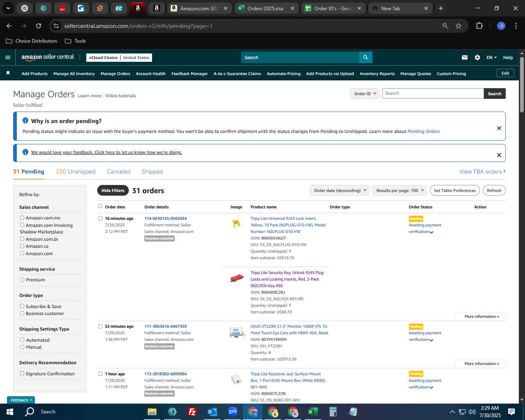The width and height of the screenshot is (525, 420).
Task: Select the Premium shipping service radio
Action: [x=22, y=280]
